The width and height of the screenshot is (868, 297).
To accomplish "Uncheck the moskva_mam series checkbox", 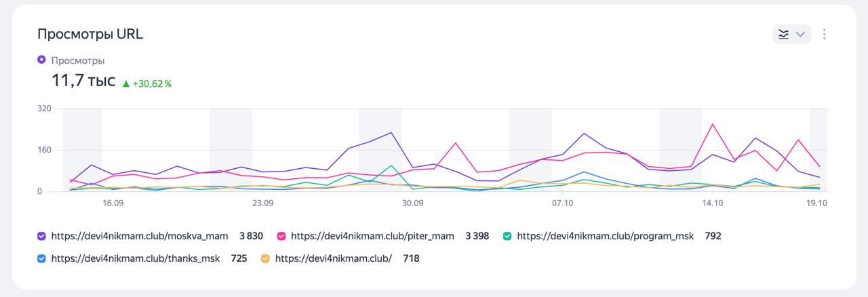I will pos(41,236).
